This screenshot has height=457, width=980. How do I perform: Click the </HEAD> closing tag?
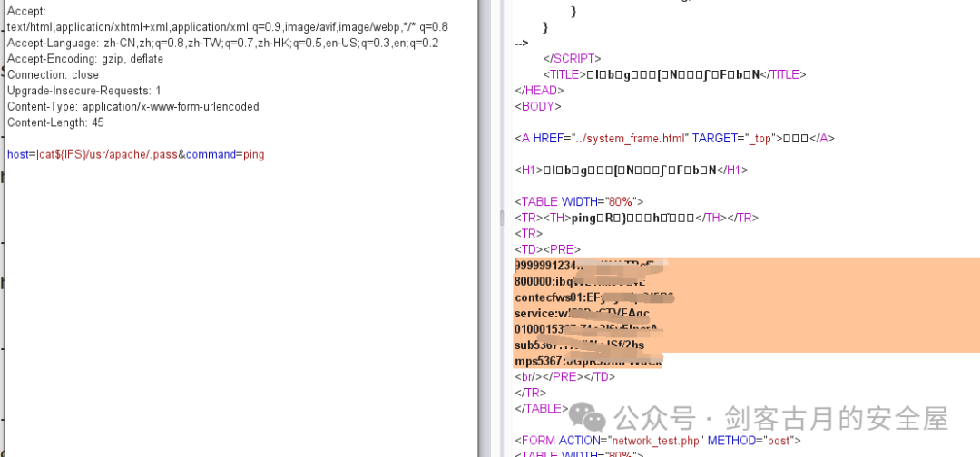pyautogui.click(x=540, y=91)
